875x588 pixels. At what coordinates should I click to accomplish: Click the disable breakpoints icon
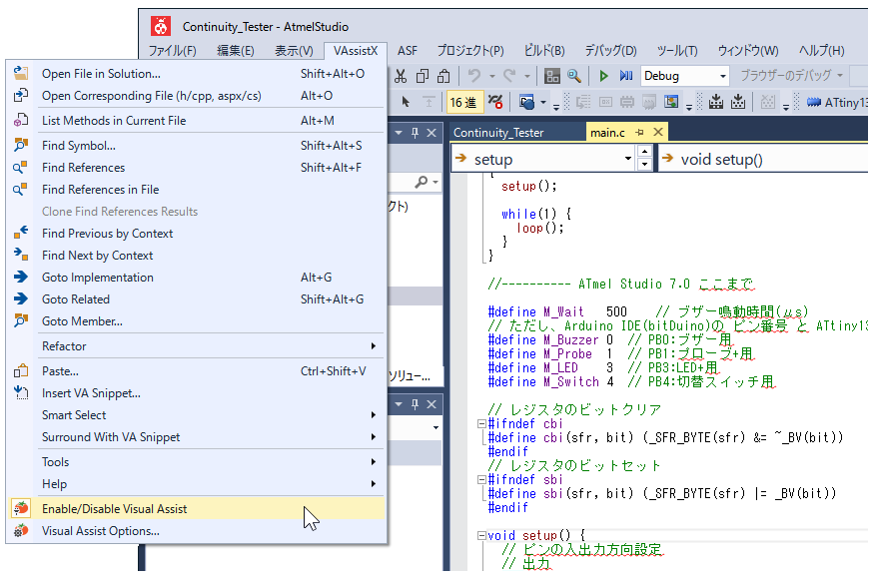pyautogui.click(x=495, y=102)
